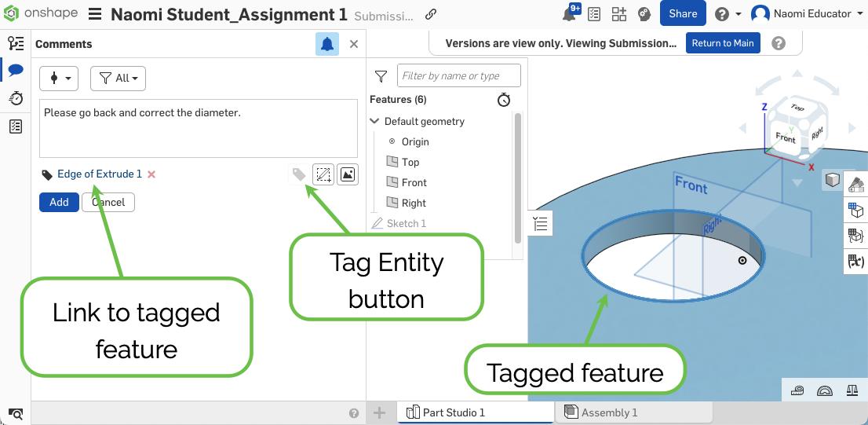Toggle comment notifications bell in Comments panel
The width and height of the screenshot is (868, 425).
327,44
